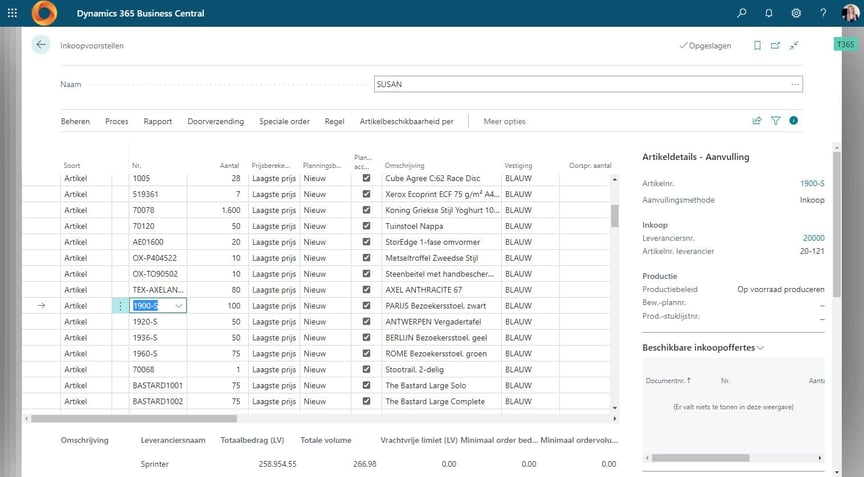Select BERLIJN Bezoekersstoel, geel description
This screenshot has width=864, height=477.
pos(436,338)
